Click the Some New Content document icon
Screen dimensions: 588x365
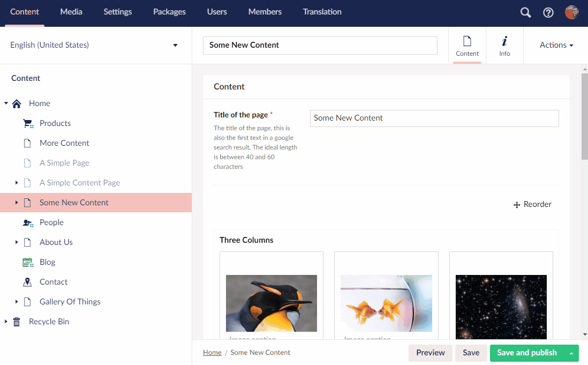pyautogui.click(x=27, y=203)
